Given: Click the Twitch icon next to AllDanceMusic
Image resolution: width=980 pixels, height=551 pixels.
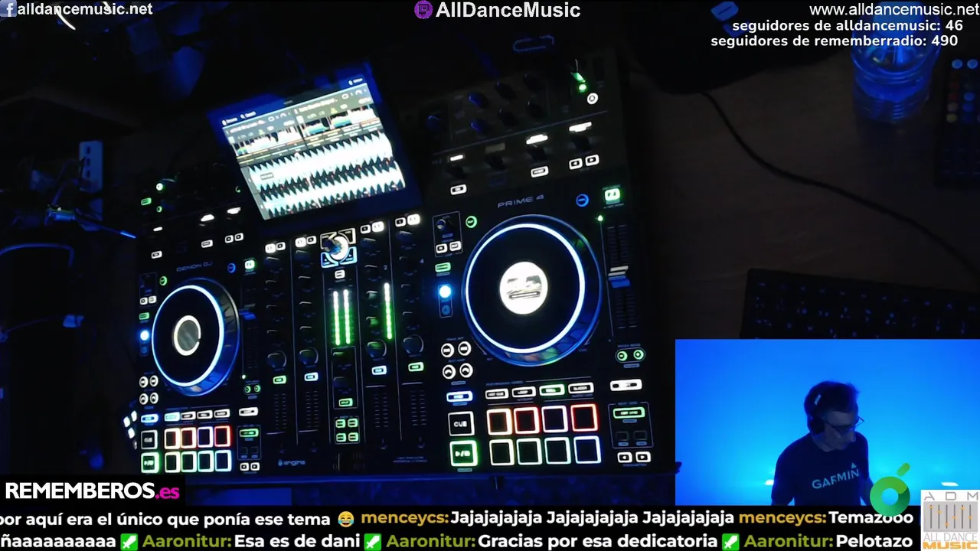Looking at the screenshot, I should coord(423,10).
